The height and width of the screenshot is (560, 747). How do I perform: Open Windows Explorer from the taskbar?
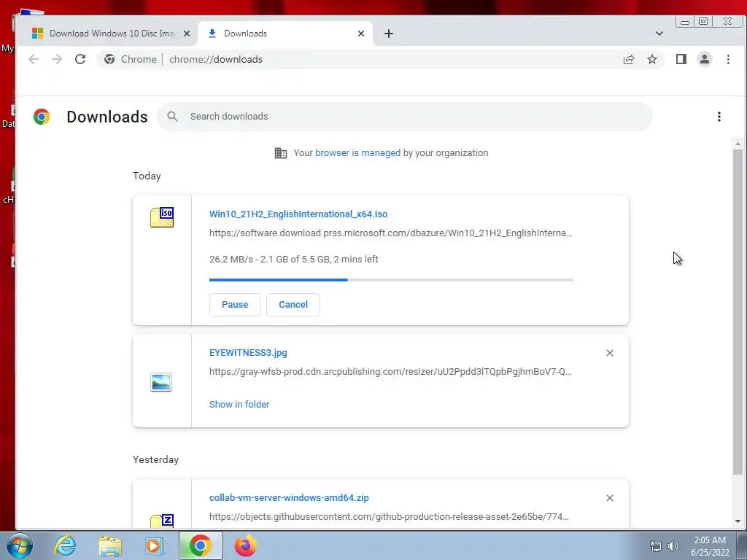(x=110, y=545)
